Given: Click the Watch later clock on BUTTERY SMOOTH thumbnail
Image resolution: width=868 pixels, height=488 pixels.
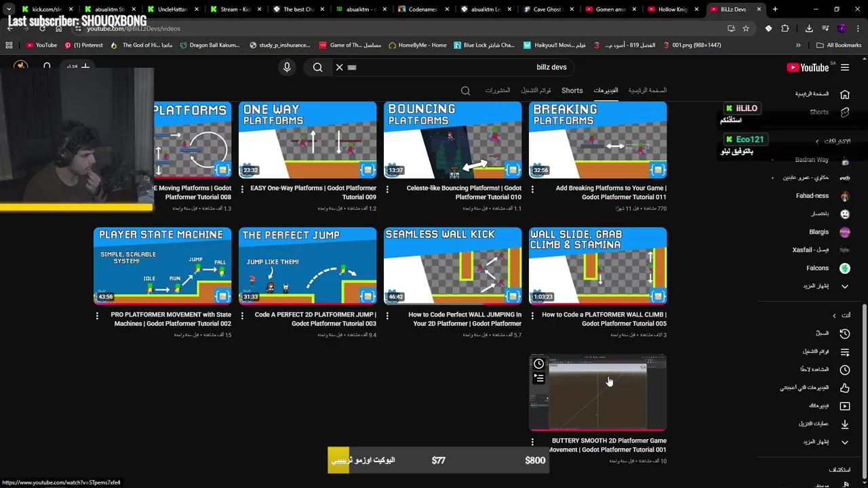Looking at the screenshot, I should click(538, 364).
